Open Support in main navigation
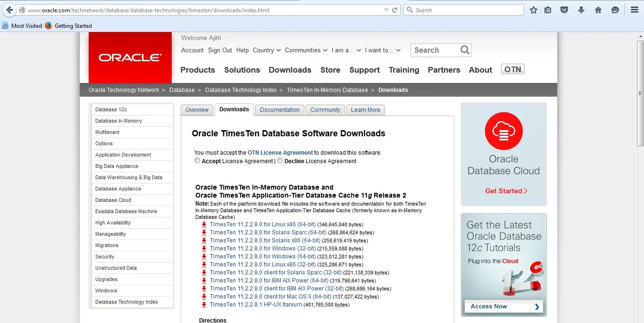 (365, 70)
